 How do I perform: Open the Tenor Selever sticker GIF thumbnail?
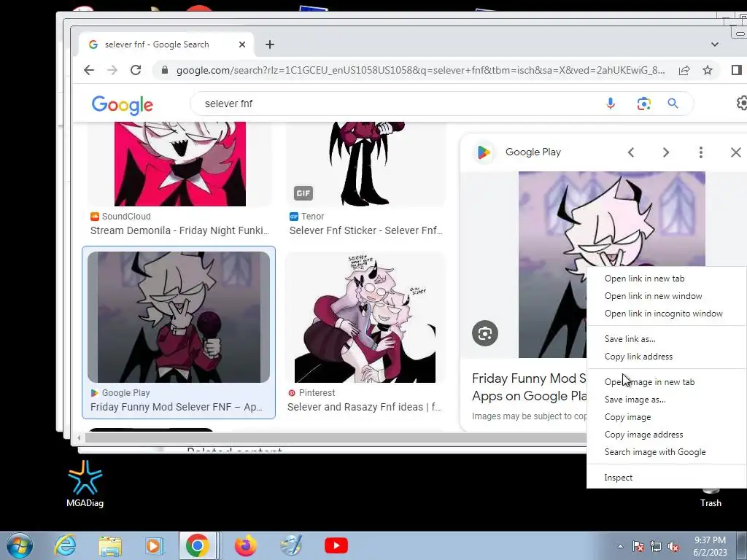(x=365, y=164)
